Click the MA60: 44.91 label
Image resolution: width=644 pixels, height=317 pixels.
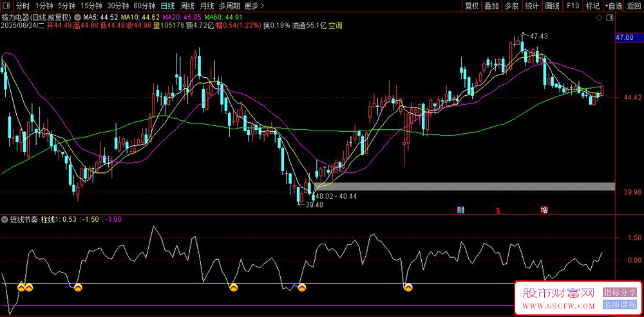(223, 17)
